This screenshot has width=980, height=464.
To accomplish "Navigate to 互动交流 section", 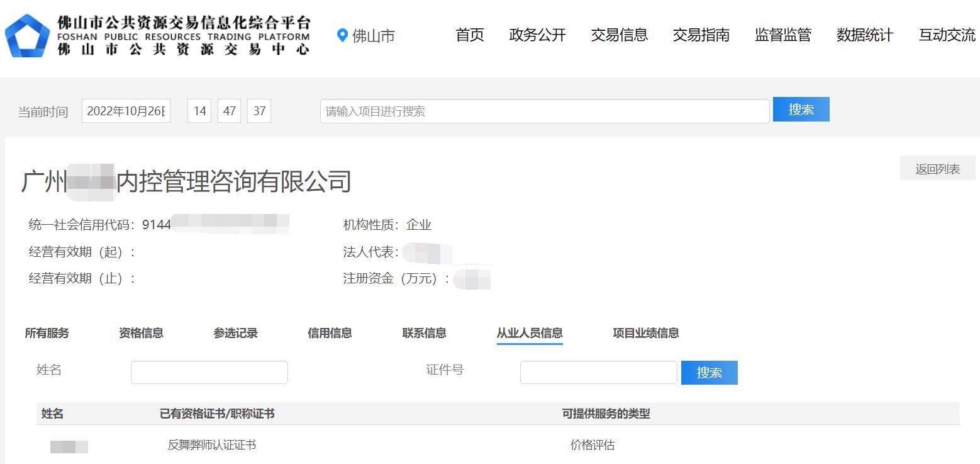I will [x=946, y=35].
